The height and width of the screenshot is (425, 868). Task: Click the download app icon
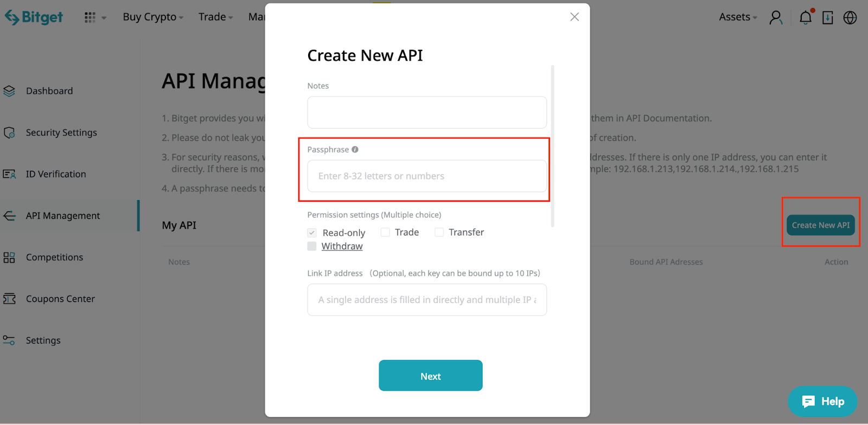828,17
